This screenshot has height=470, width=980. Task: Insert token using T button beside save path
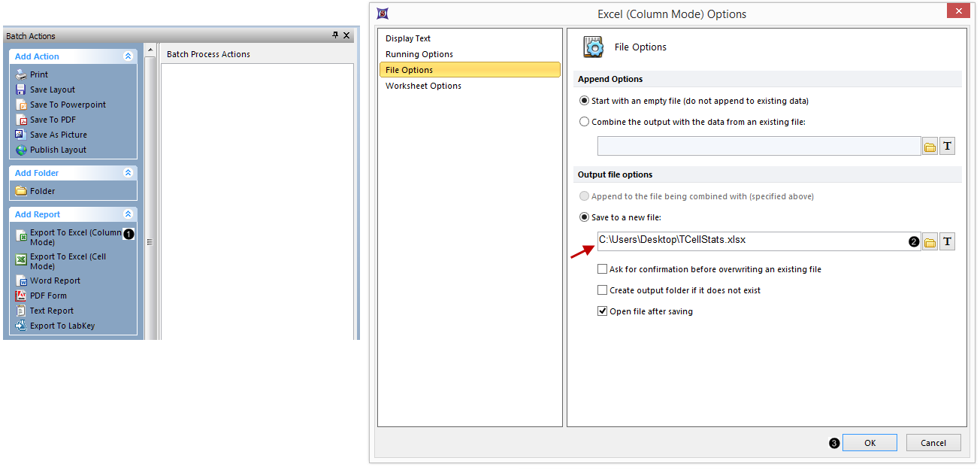coord(947,242)
